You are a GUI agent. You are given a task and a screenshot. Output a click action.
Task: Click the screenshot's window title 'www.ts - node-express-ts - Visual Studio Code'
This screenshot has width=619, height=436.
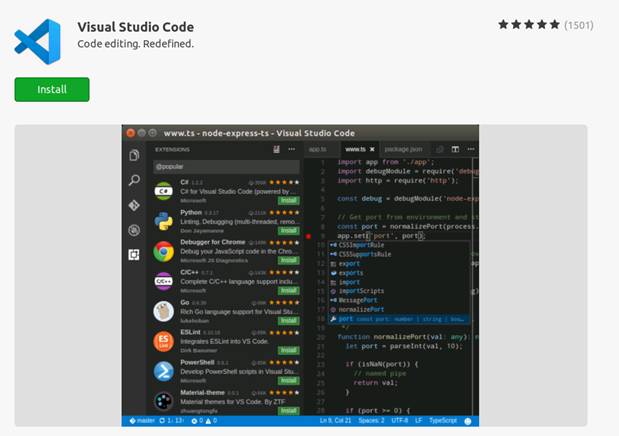coord(259,133)
